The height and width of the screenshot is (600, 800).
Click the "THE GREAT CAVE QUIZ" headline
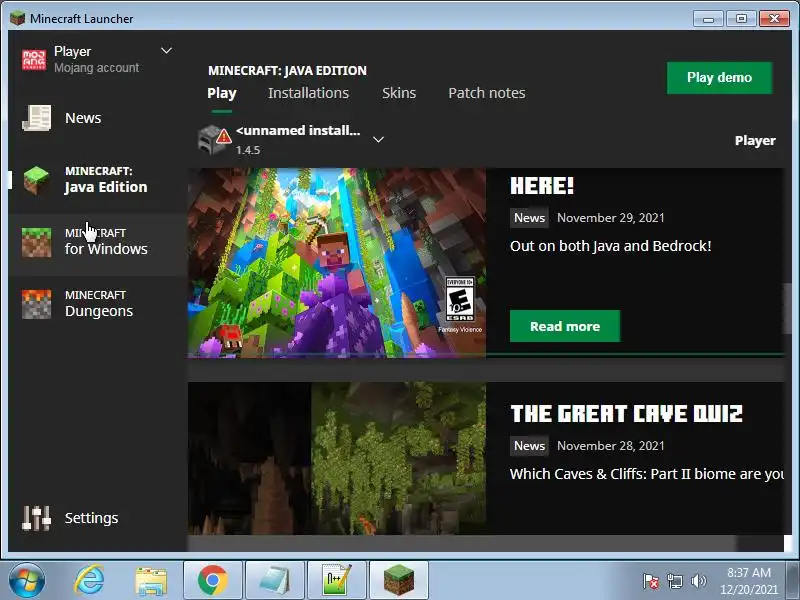pos(627,414)
